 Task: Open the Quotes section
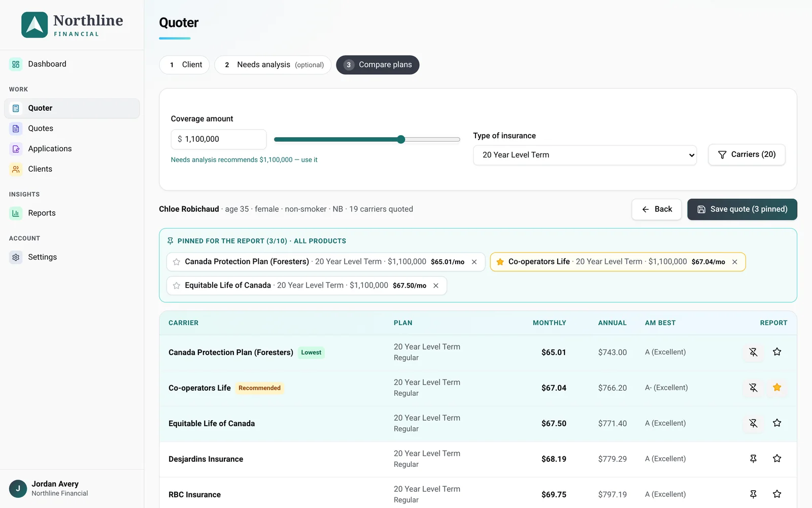tap(72, 129)
